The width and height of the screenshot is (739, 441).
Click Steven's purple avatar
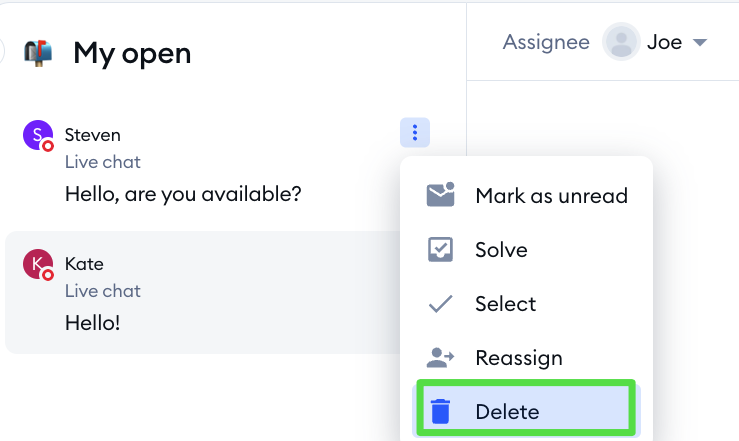pyautogui.click(x=38, y=135)
